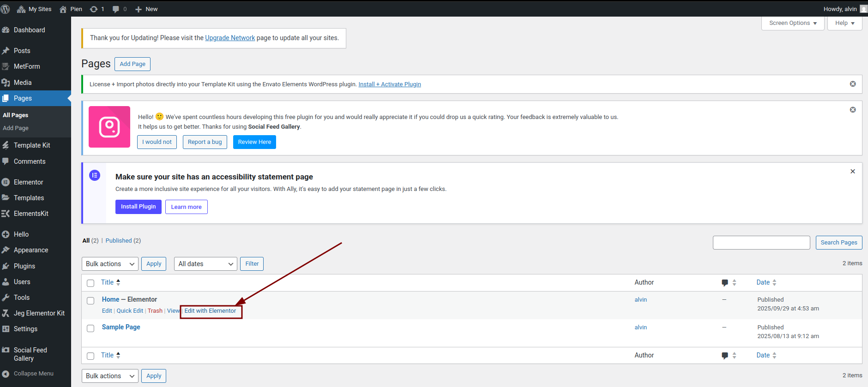The height and width of the screenshot is (387, 868).
Task: Check the Home page row checkbox
Action: click(90, 301)
